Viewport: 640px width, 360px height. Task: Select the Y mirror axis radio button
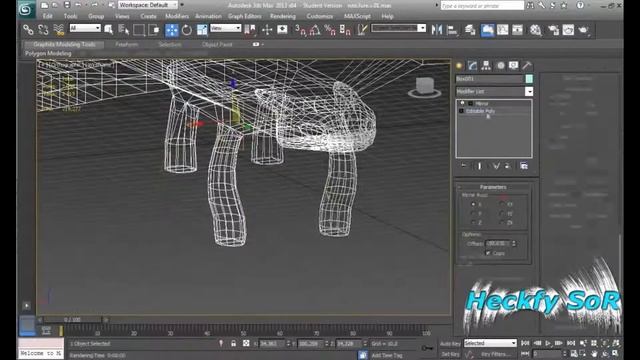[473, 213]
